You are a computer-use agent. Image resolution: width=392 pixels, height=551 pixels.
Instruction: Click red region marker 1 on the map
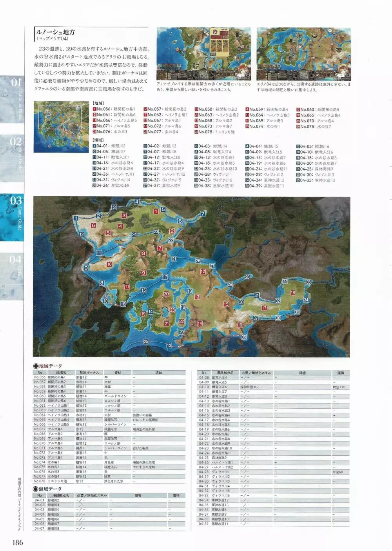click(156, 211)
